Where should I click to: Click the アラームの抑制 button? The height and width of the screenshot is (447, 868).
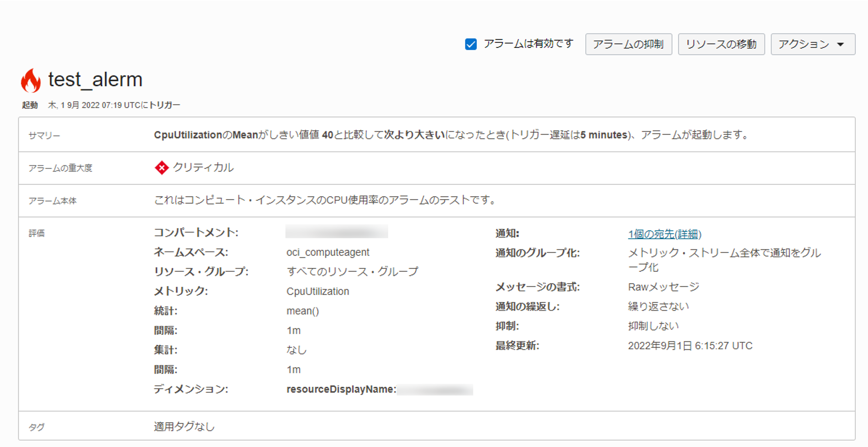coord(628,44)
